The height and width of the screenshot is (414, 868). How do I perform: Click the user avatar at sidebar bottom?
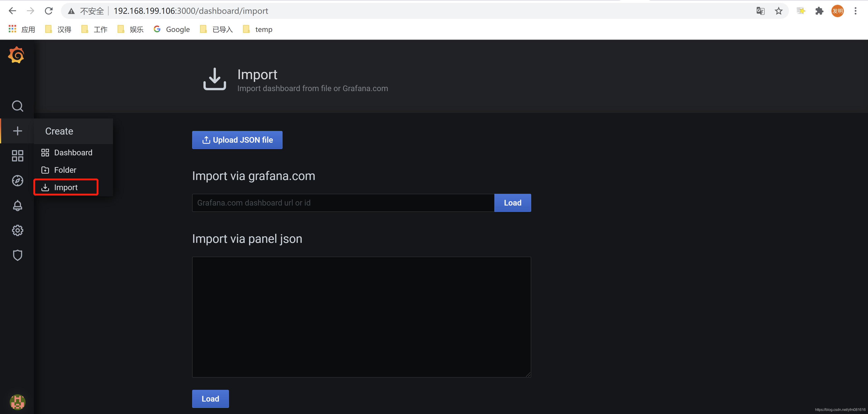tap(18, 402)
